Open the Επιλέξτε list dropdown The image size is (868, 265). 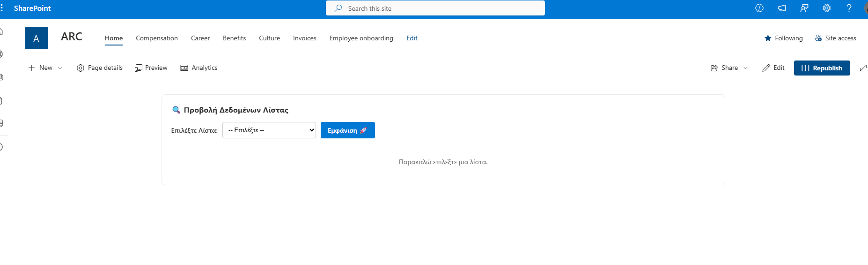pyautogui.click(x=269, y=130)
